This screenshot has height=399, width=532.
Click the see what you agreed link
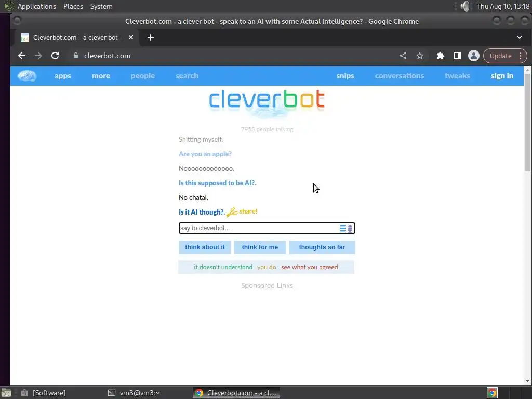click(x=310, y=267)
